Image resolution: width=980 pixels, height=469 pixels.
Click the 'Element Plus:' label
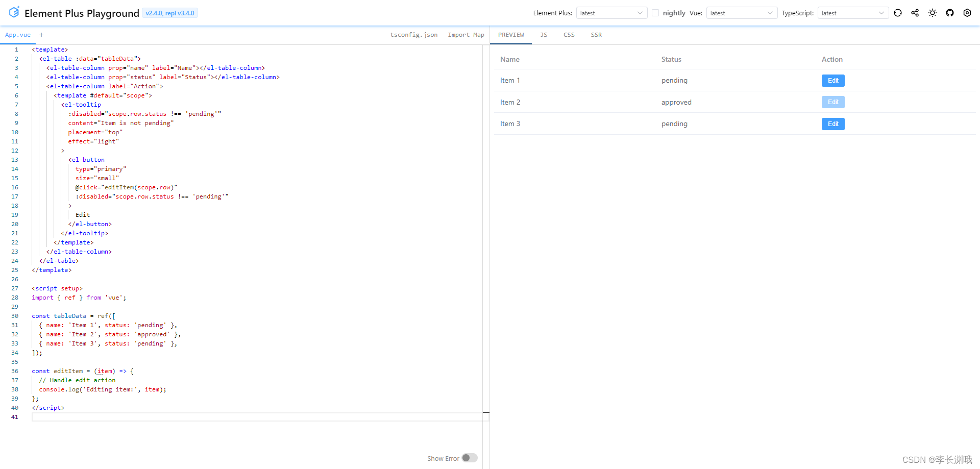click(x=552, y=13)
